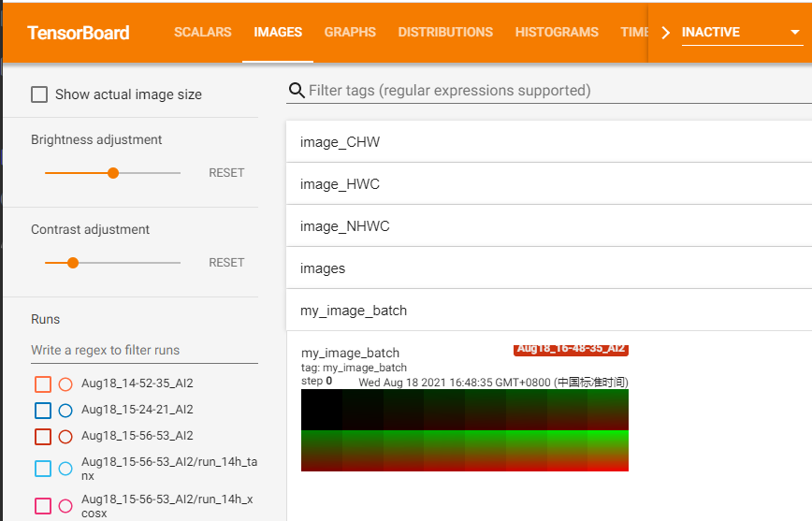Viewport: 812px width, 521px height.
Task: Open the INACTIVE plugins dropdown
Action: coord(739,33)
